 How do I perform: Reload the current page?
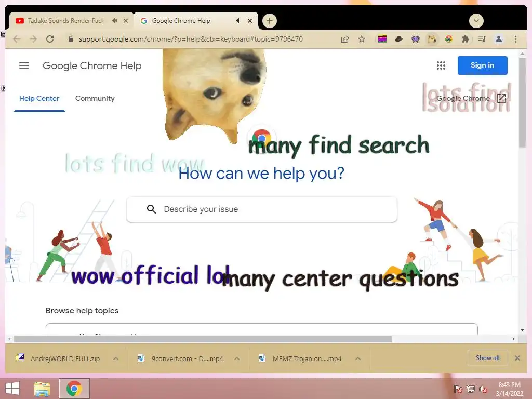point(50,39)
